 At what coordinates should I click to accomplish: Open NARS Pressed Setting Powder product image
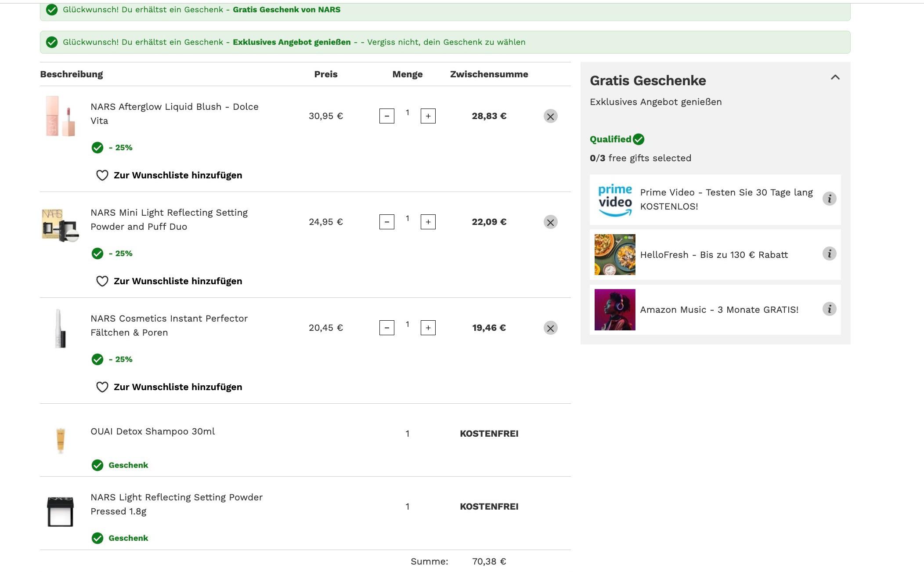[60, 511]
